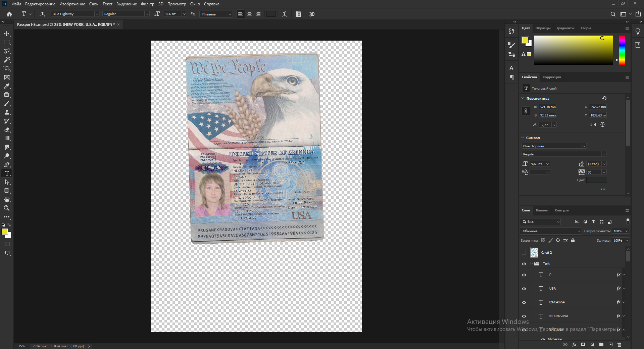Image resolution: width=644 pixels, height=349 pixels.
Task: Align text left
Action: (x=241, y=14)
